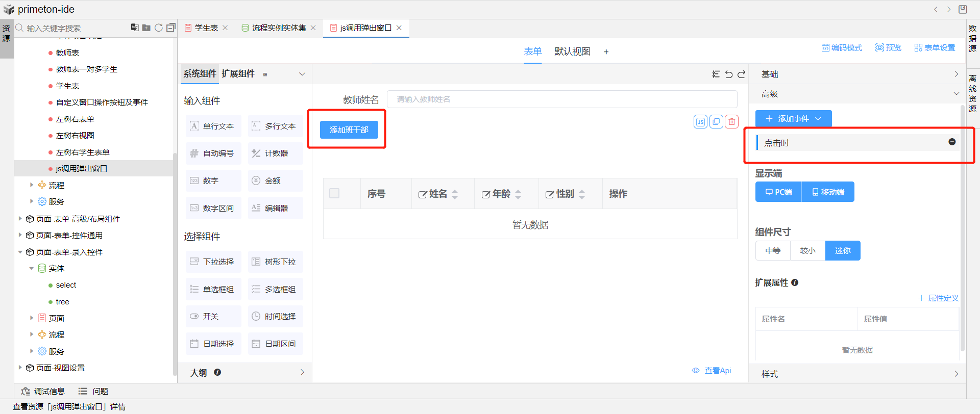Switch display target to 移动端

point(828,192)
